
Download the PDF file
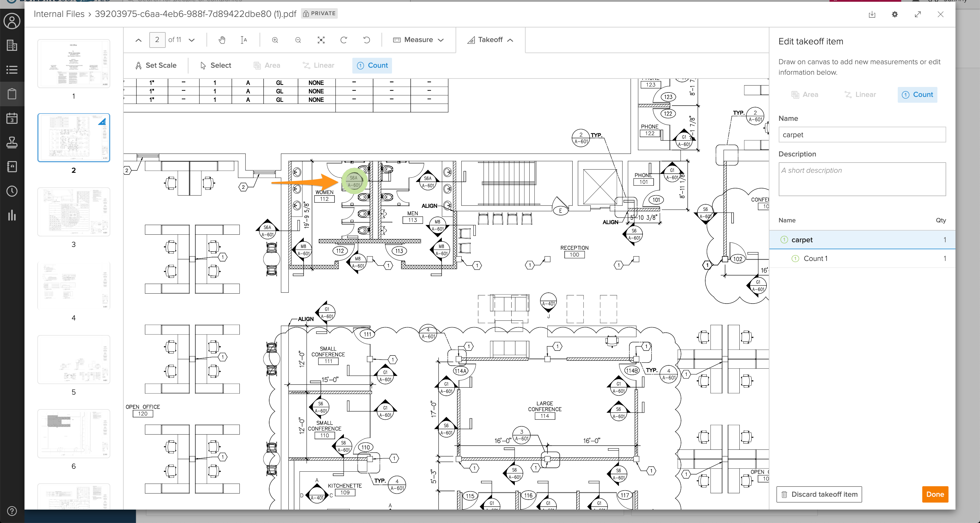click(x=872, y=15)
